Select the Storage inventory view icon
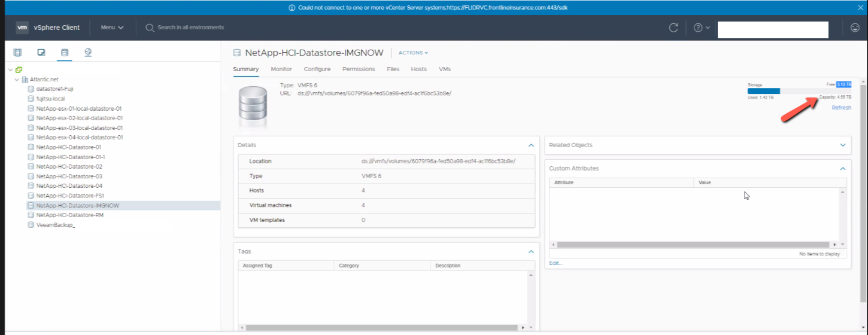Screen dimensions: 868x335 [65, 53]
